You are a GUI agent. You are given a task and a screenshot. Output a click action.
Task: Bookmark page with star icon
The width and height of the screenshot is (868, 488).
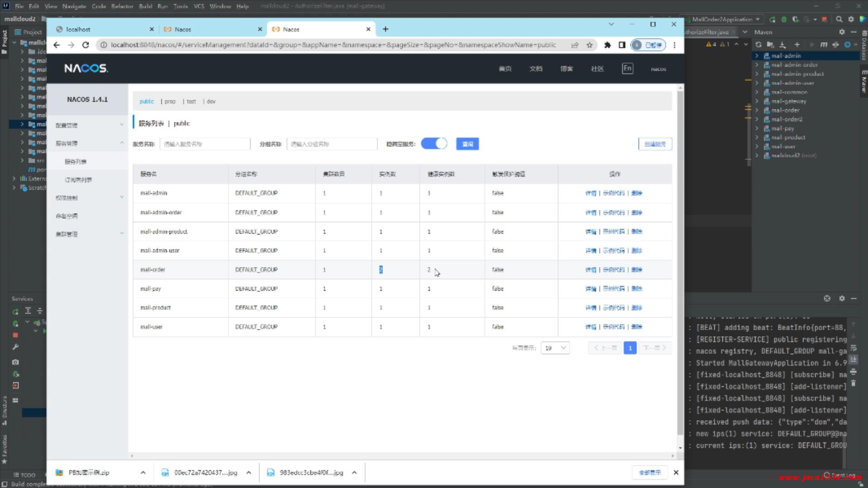pyautogui.click(x=590, y=45)
